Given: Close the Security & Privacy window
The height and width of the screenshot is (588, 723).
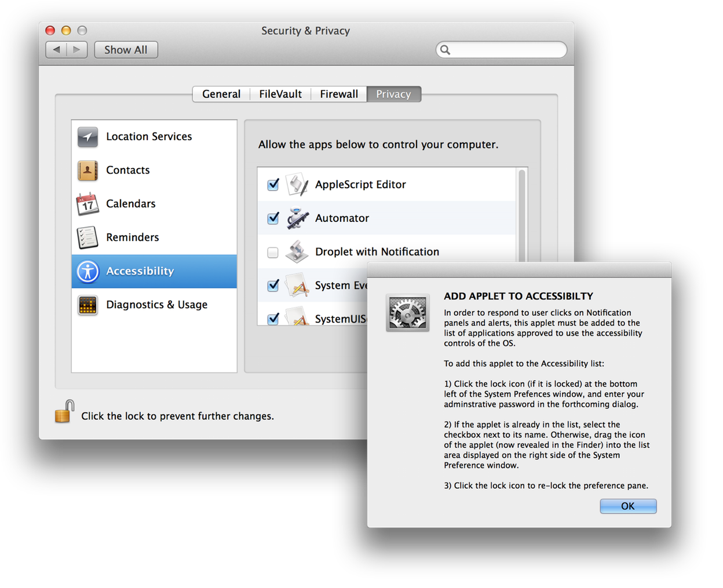Looking at the screenshot, I should 50,30.
